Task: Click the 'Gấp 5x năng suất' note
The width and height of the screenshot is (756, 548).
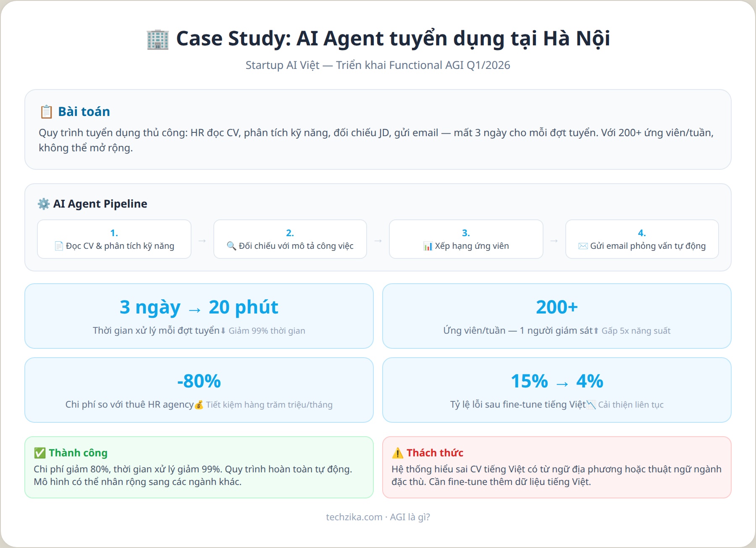Action: (x=636, y=331)
